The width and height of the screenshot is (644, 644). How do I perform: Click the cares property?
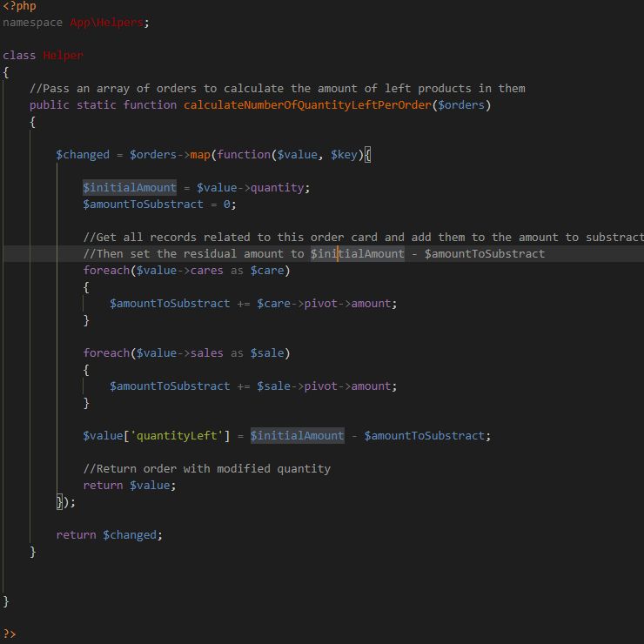[x=206, y=271]
